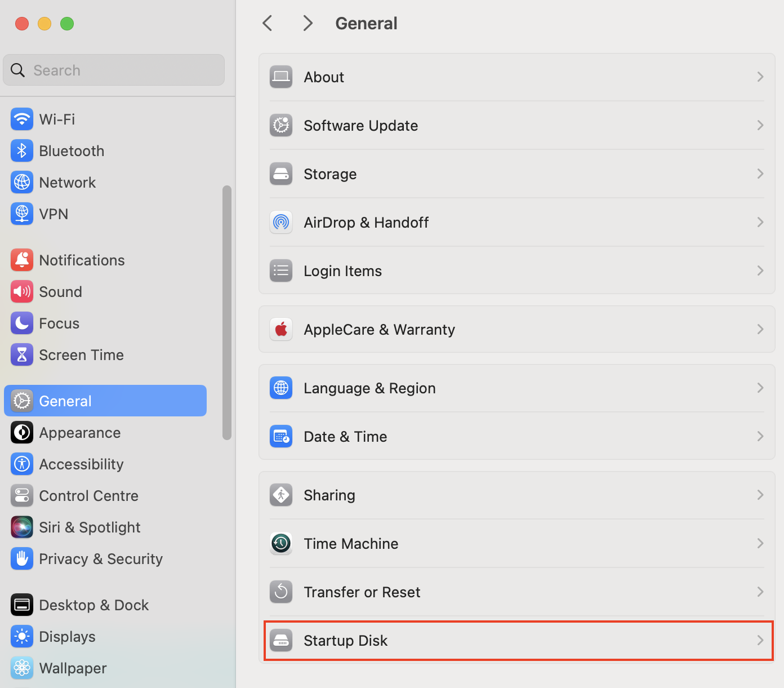Expand the Software Update chevron

[760, 126]
